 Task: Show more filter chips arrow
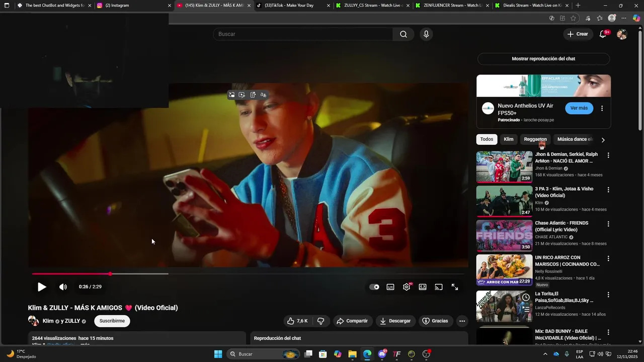[603, 140]
